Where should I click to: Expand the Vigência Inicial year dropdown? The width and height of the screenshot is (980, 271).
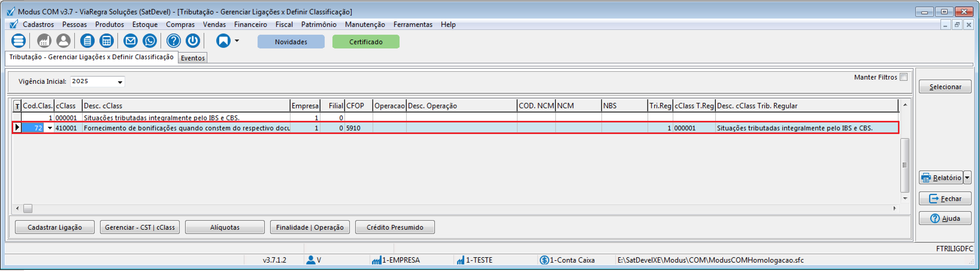(x=120, y=82)
